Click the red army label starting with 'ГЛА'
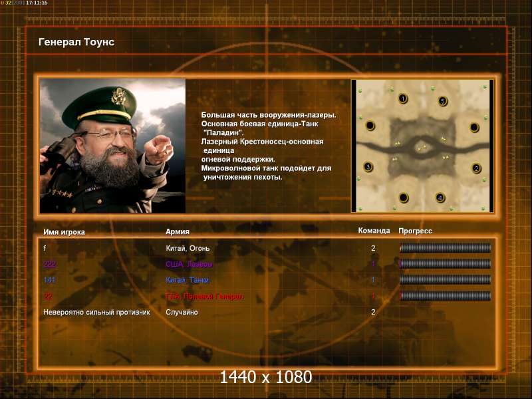The width and height of the screenshot is (532, 399). click(205, 296)
